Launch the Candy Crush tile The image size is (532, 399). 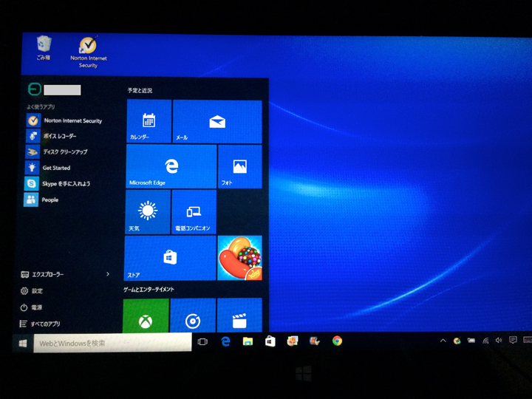coord(239,258)
